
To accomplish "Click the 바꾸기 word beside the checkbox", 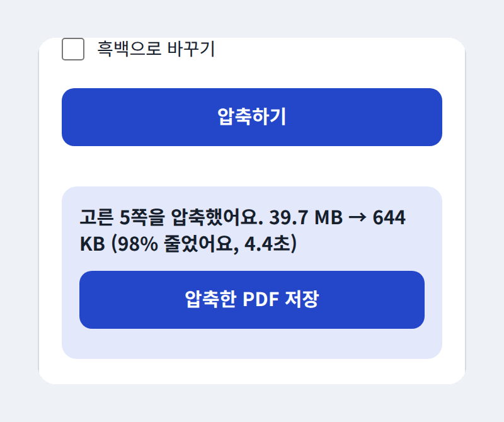I will point(191,49).
